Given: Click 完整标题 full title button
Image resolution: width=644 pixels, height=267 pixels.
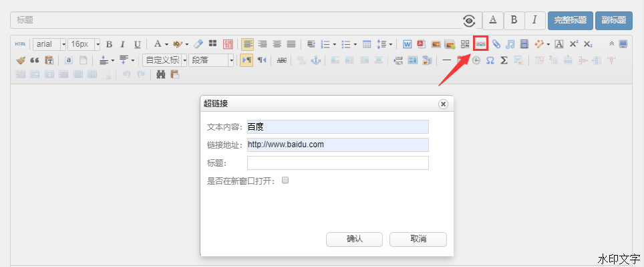Looking at the screenshot, I should (571, 21).
